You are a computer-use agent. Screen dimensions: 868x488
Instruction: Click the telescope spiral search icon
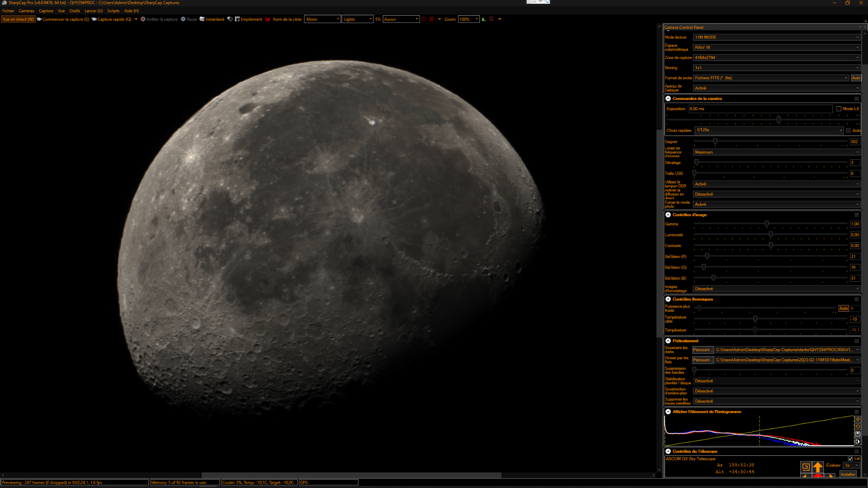tap(806, 467)
